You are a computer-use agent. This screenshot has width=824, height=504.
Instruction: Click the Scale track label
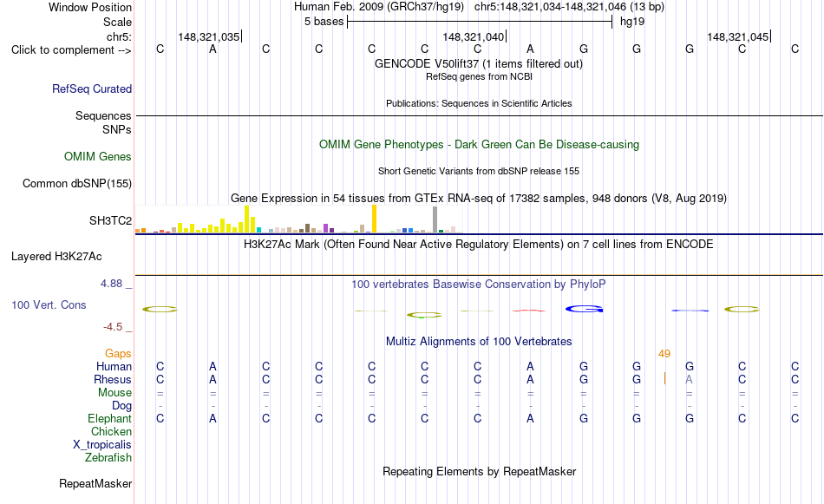pos(118,22)
